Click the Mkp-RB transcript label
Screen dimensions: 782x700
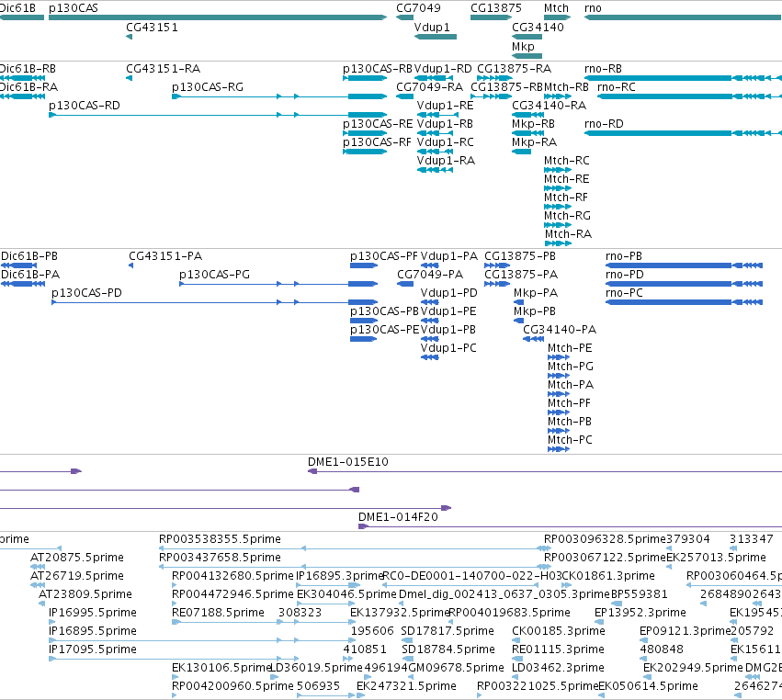tap(533, 124)
